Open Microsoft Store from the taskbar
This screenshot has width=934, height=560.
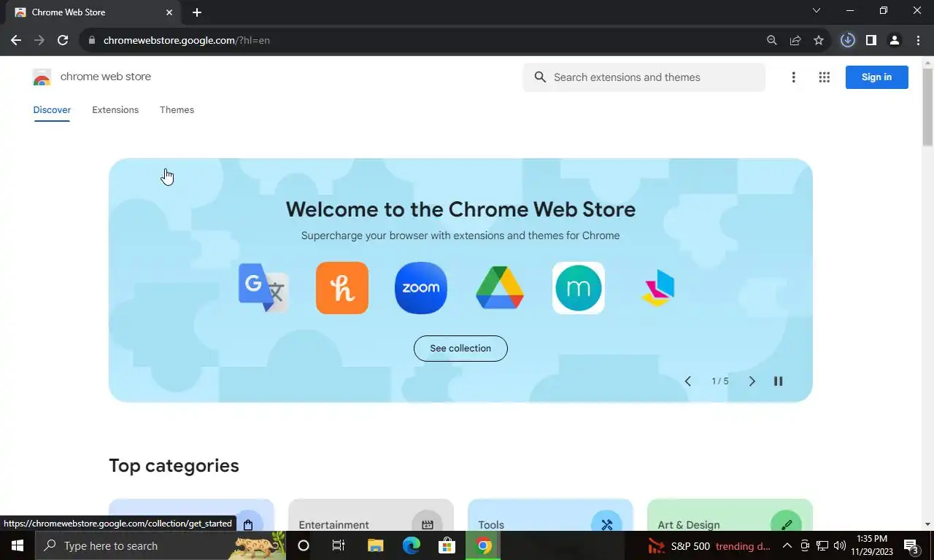pos(447,545)
